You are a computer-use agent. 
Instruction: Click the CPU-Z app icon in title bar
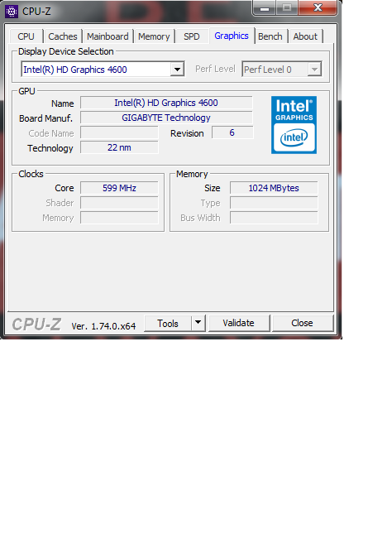[12, 12]
